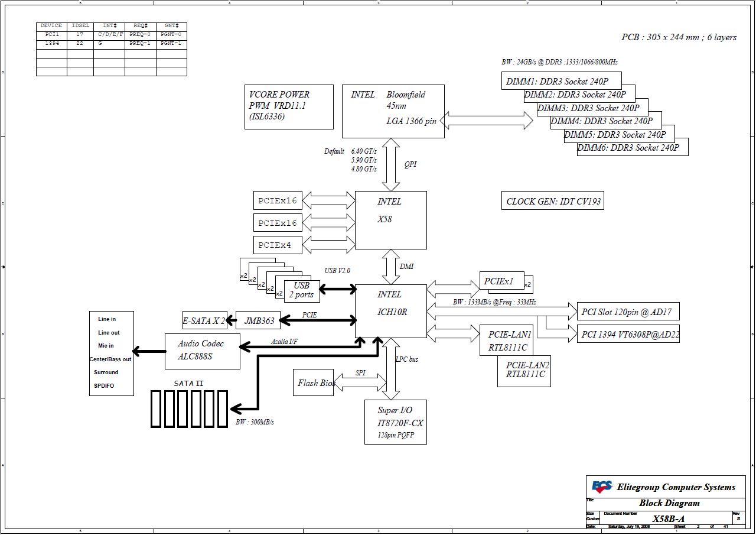Click the "SPDIFO" audio label
Screen dimensions: 756x535
[104, 385]
